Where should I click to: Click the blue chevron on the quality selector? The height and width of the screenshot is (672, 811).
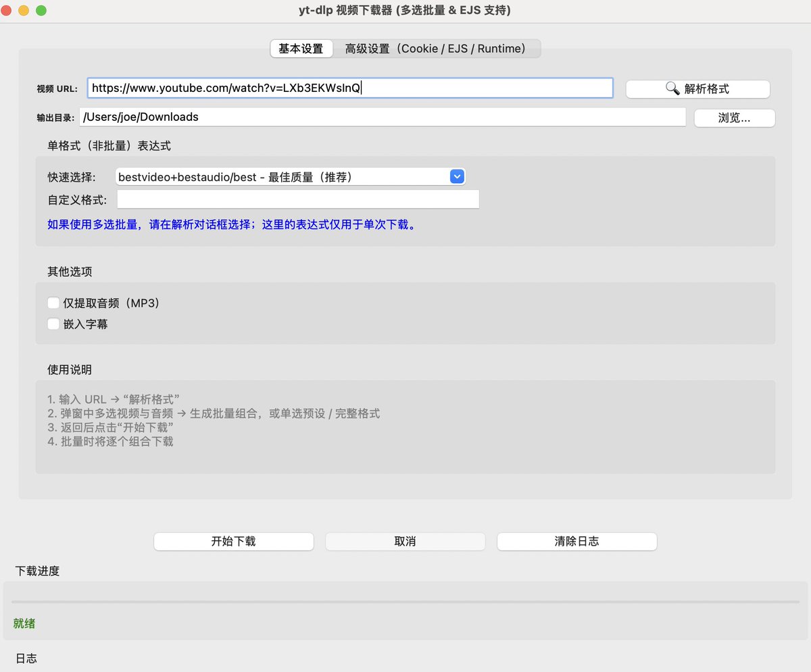click(457, 176)
